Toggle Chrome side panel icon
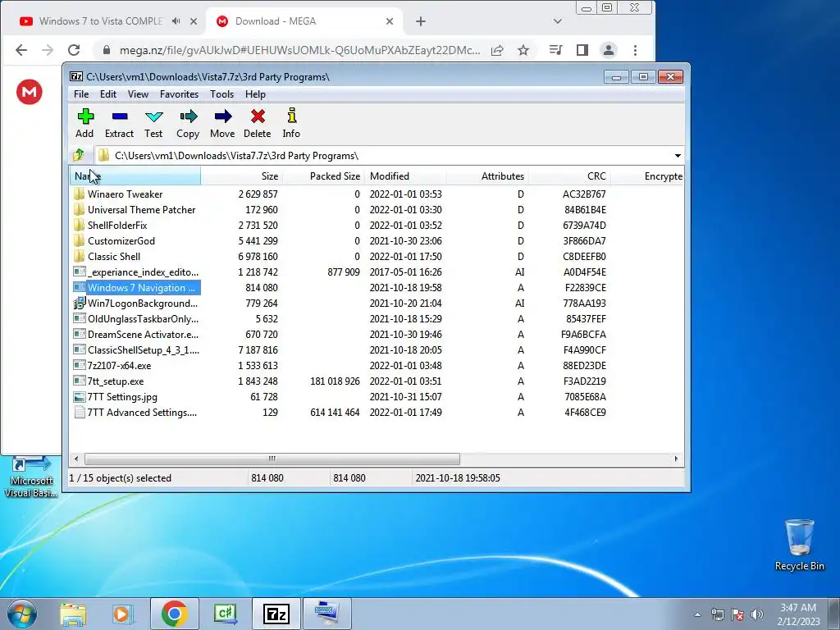840x630 pixels. [x=582, y=50]
